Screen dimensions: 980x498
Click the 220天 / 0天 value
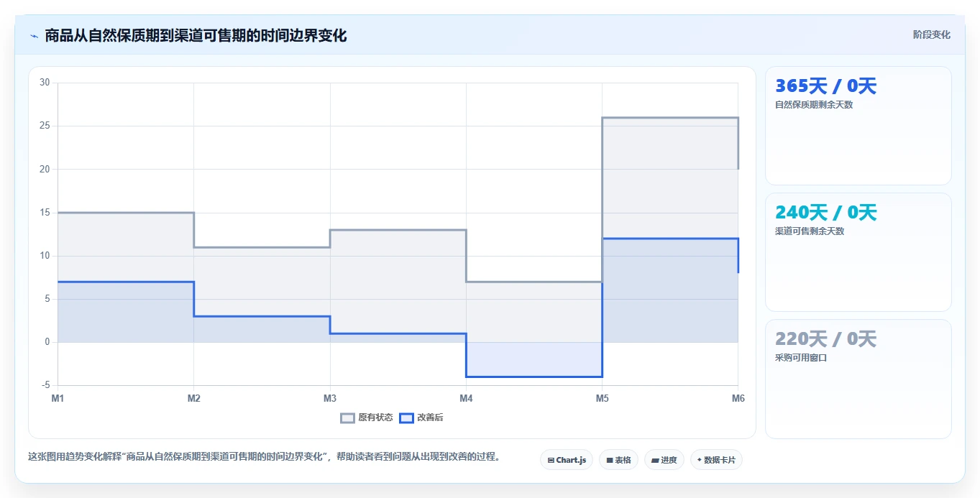pos(825,339)
